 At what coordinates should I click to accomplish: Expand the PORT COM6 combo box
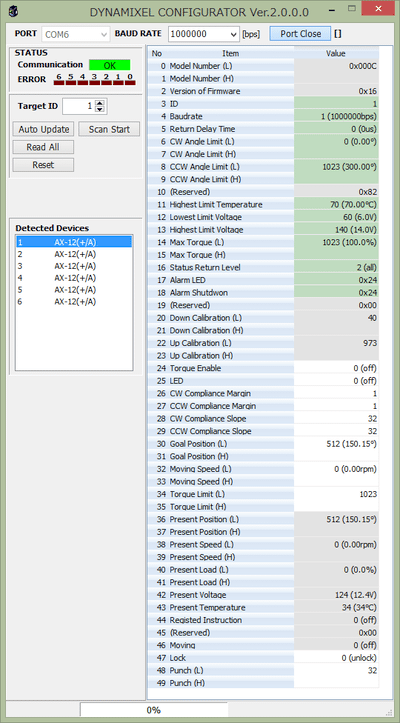[x=76, y=34]
